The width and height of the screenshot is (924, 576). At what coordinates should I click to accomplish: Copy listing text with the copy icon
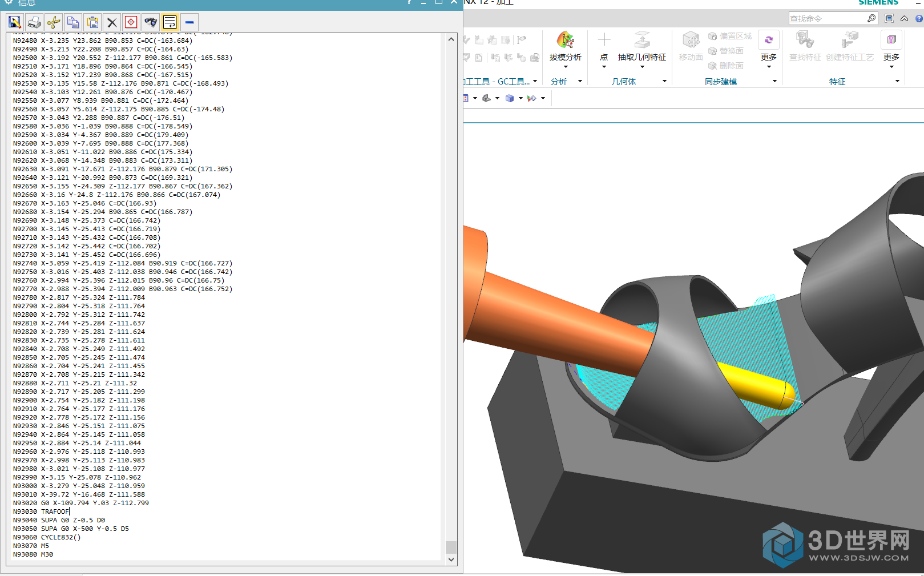coord(73,22)
